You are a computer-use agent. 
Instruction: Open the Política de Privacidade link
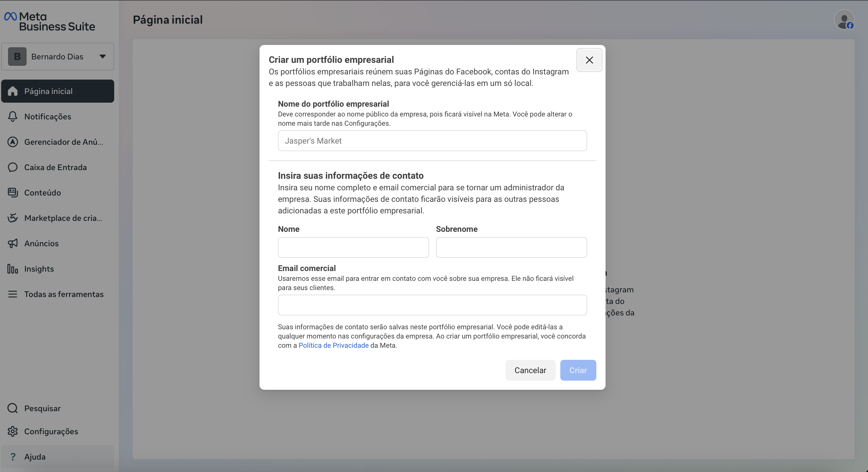tap(333, 345)
